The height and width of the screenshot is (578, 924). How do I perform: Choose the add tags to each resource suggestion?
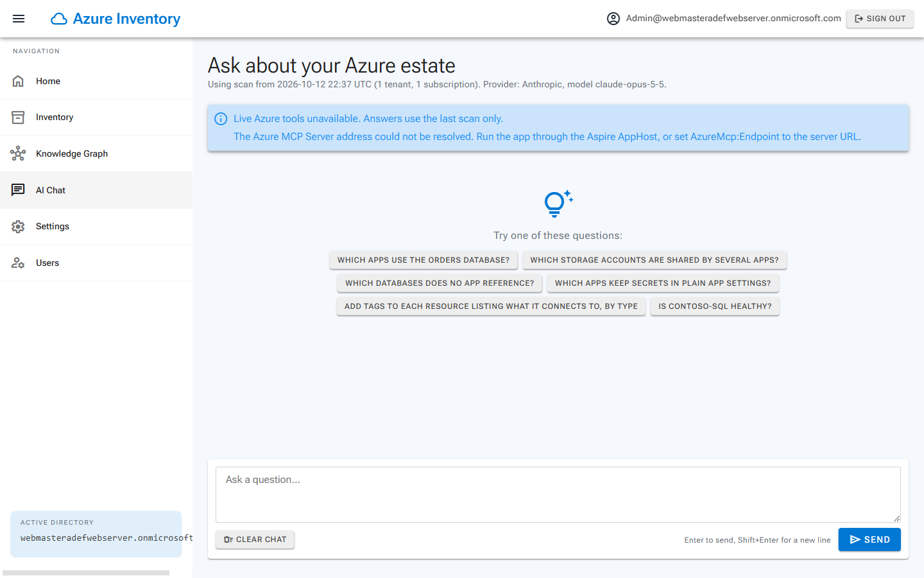tap(491, 306)
